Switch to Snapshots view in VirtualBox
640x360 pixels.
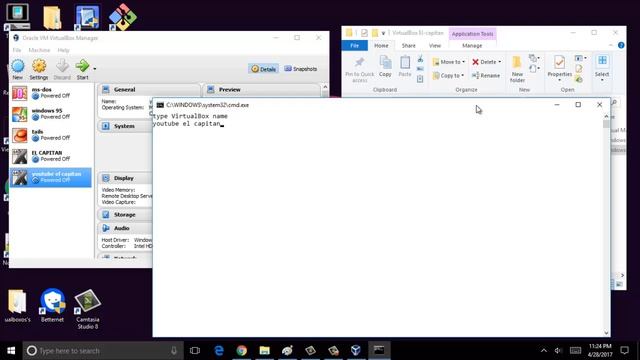[300, 69]
